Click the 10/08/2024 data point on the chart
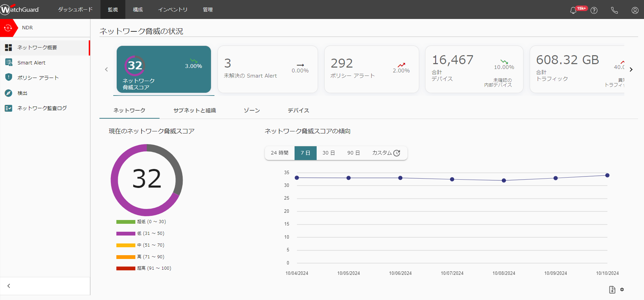This screenshot has width=644, height=300. (504, 180)
